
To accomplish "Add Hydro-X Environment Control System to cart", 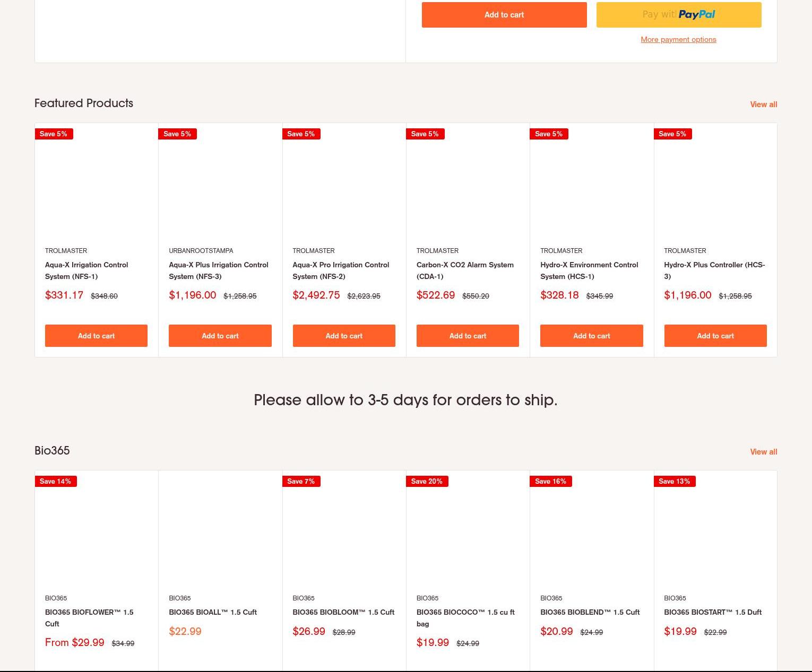I will (x=592, y=336).
